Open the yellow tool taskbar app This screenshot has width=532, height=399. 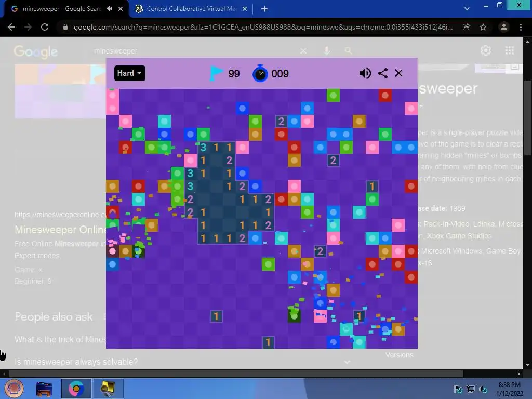coord(108,389)
